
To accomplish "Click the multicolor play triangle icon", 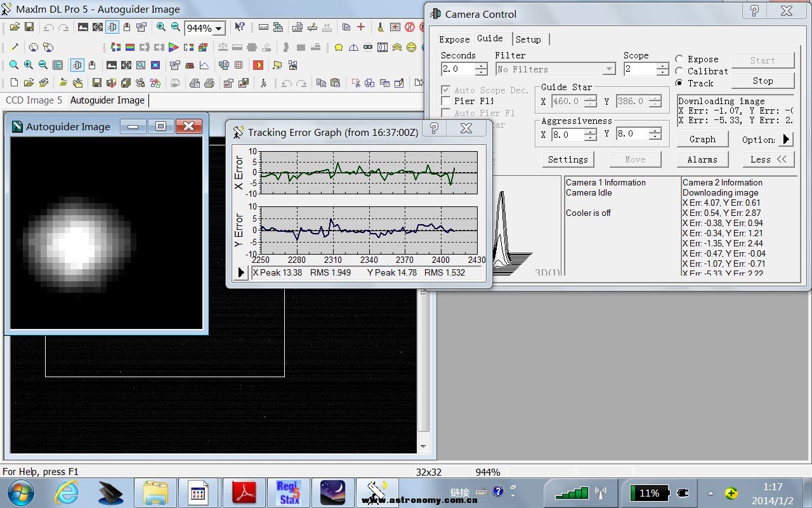I will coord(173,47).
